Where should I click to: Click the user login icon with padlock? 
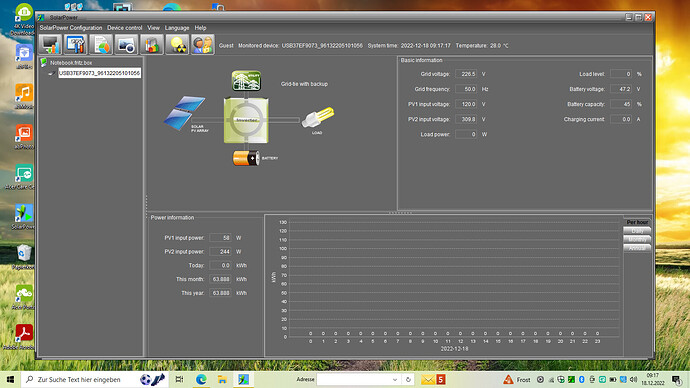(202, 44)
